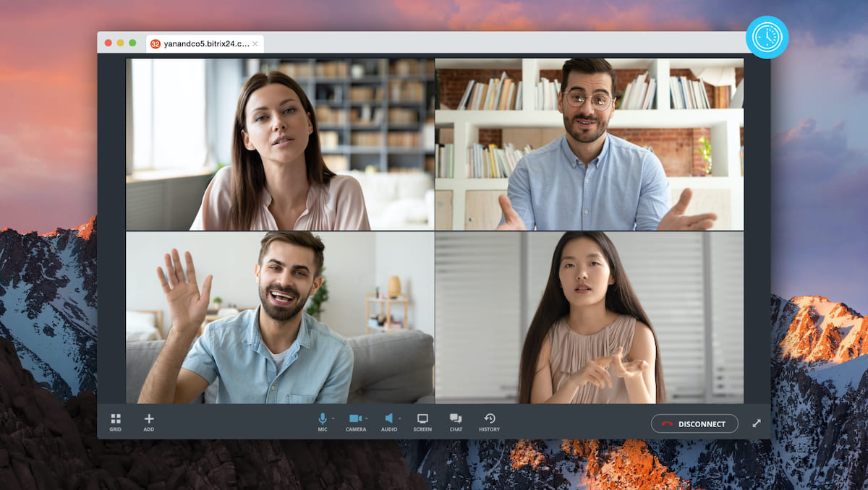868x490 pixels.
Task: Click the Bitrix24 tab favicon badge
Action: [155, 43]
